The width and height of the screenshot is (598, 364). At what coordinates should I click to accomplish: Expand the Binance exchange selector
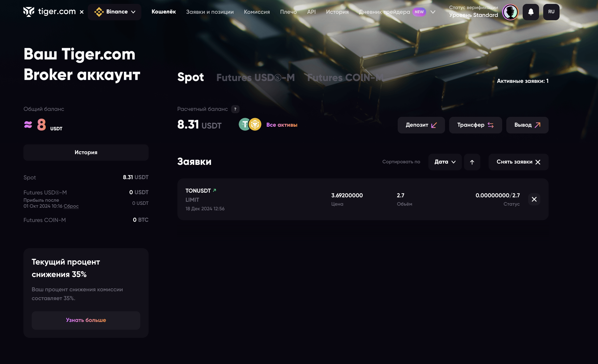[x=115, y=12]
